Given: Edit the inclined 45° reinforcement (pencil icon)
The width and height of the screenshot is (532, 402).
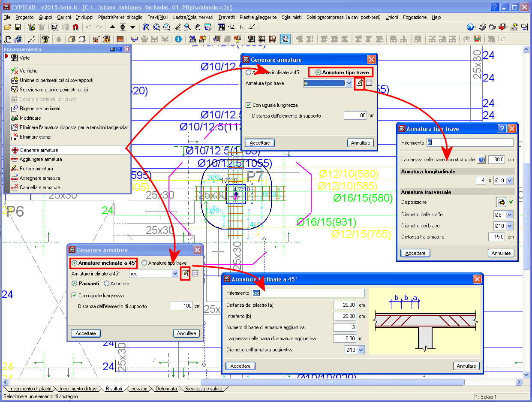Looking at the screenshot, I should pos(185,273).
